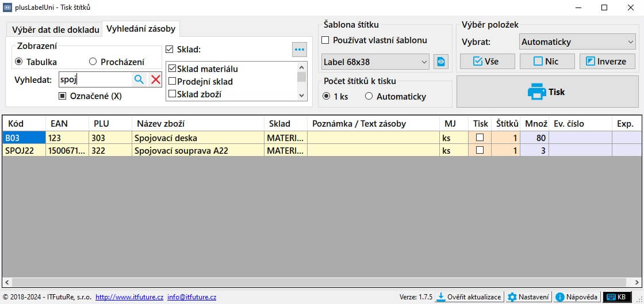Select all items with Vše button
This screenshot has height=304, width=644.
(487, 61)
